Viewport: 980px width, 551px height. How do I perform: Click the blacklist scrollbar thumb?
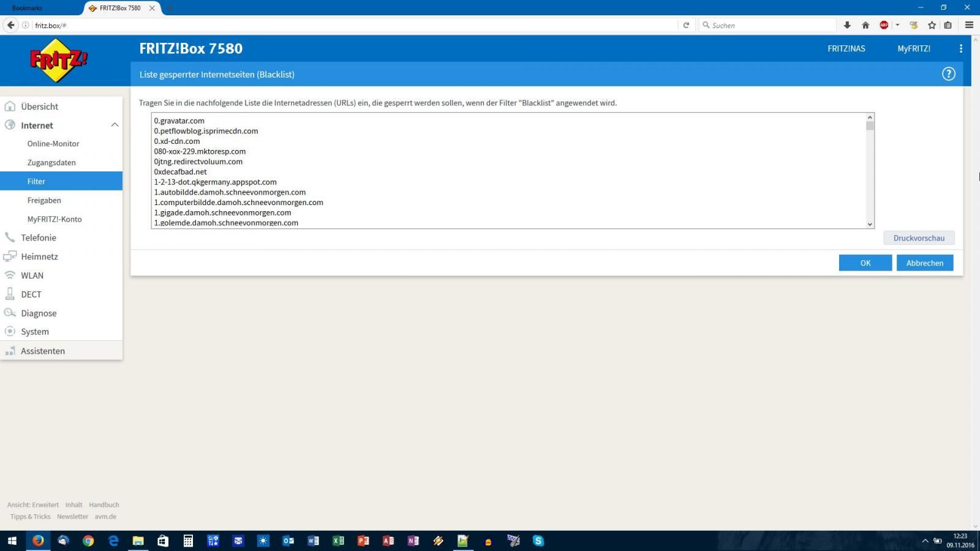[x=870, y=126]
